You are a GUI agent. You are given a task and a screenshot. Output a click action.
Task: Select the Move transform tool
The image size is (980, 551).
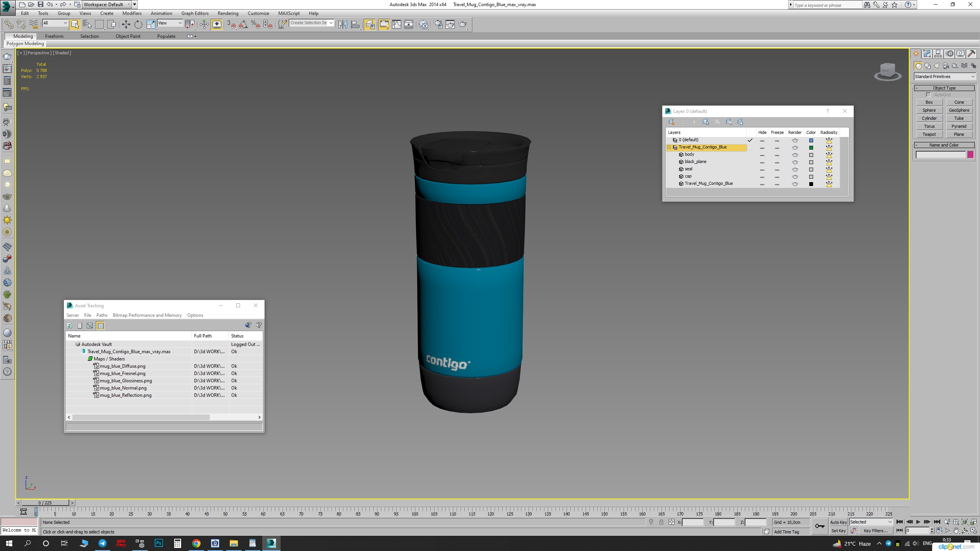[x=126, y=24]
